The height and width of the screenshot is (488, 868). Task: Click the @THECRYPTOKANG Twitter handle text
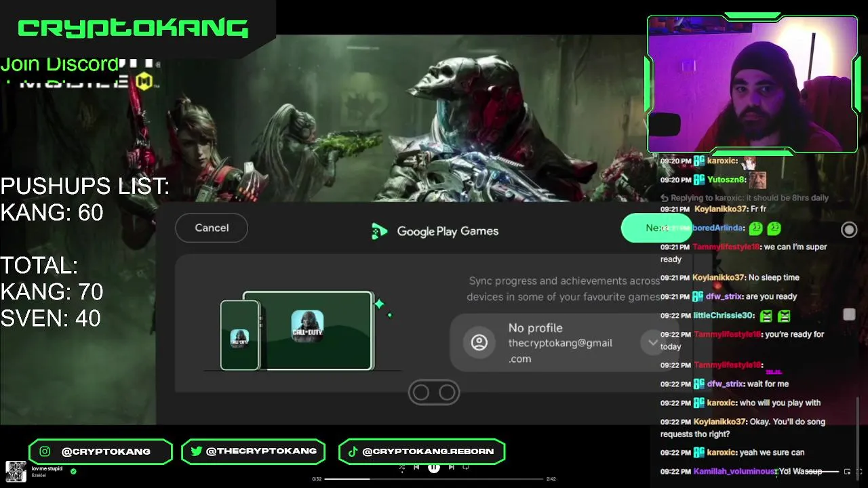[261, 451]
